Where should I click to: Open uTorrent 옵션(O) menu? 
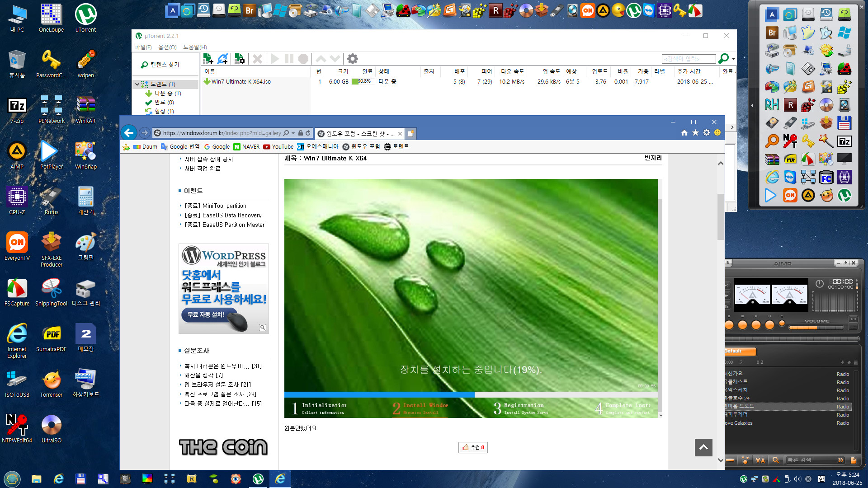[167, 47]
